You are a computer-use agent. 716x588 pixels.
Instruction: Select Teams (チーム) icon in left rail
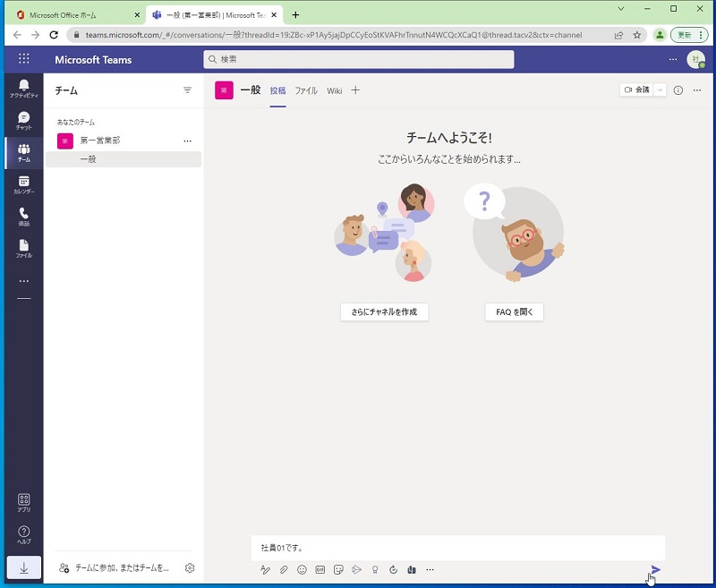(24, 153)
